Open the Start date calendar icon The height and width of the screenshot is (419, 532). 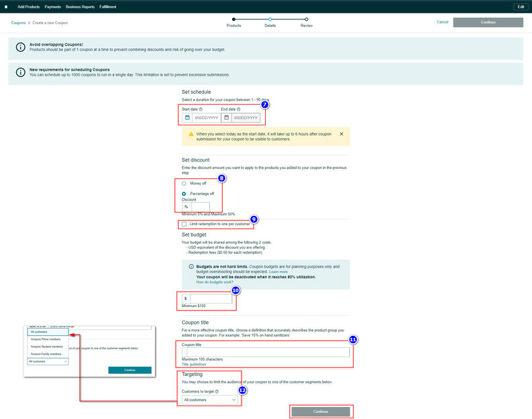point(187,117)
